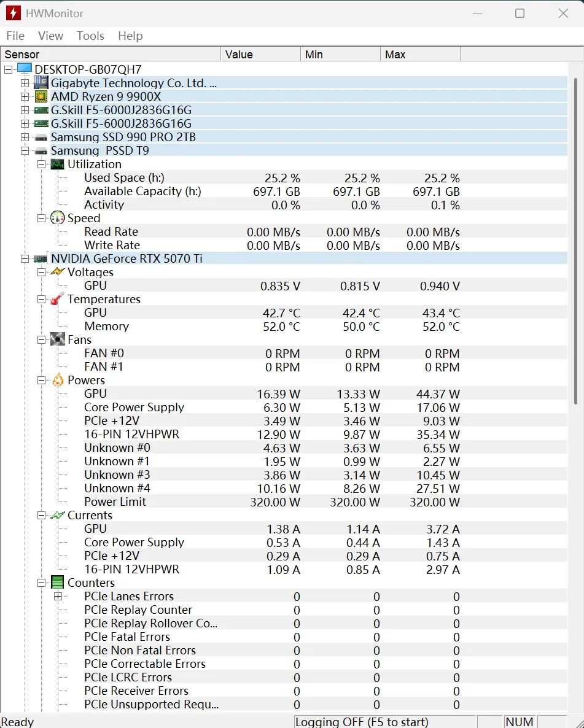Image resolution: width=584 pixels, height=728 pixels.
Task: Click the Max column header
Action: pyautogui.click(x=421, y=54)
